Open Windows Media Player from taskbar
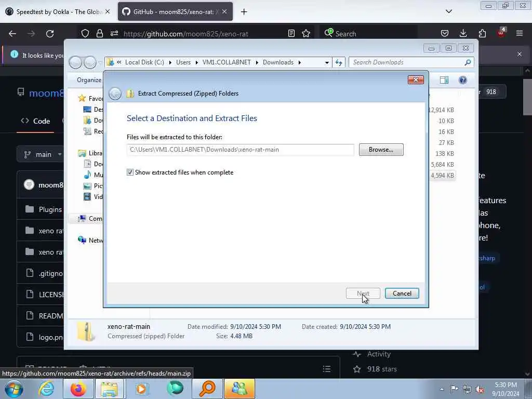The height and width of the screenshot is (399, 532). 141,389
